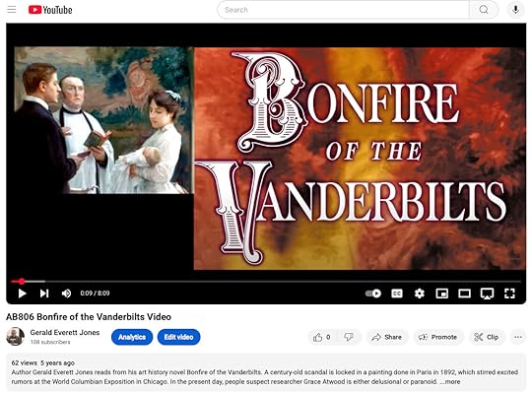Cast video with AirPlay icon
Image resolution: width=532 pixels, height=394 pixels.
click(x=487, y=294)
